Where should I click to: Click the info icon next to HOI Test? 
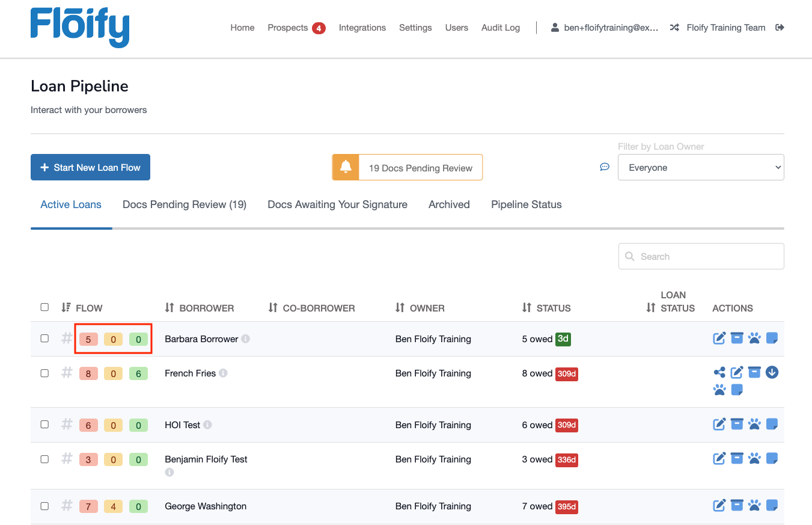click(207, 425)
